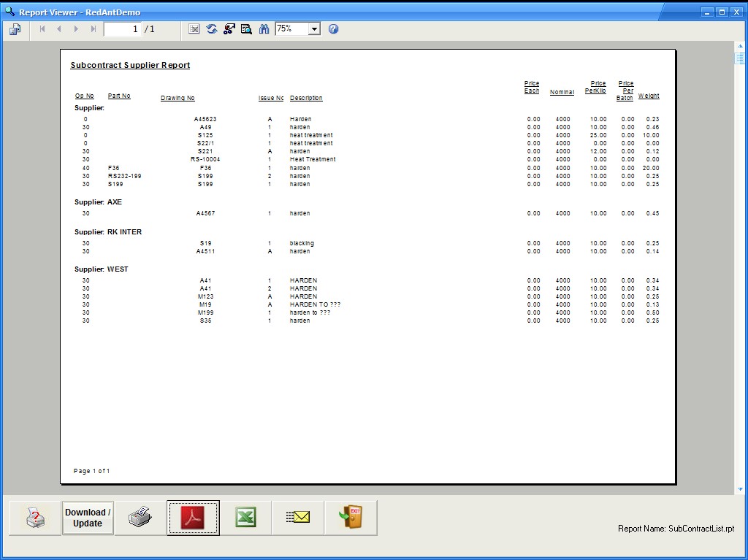Click the page number input field
This screenshot has height=560, width=748.
[122, 29]
